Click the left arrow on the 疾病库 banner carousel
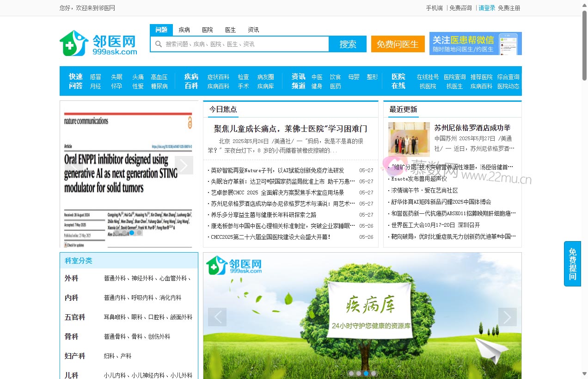Screen dimensions: 588x379 [217, 317]
